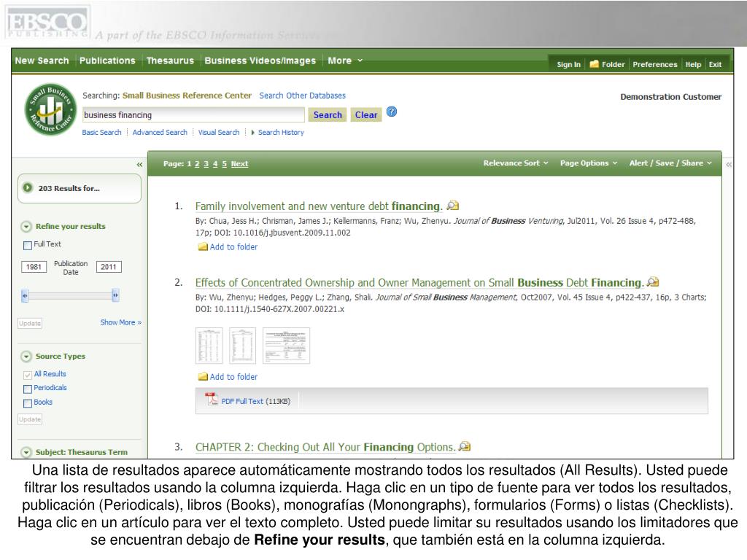Click the Update button under publication date
747x560 pixels.
click(30, 323)
